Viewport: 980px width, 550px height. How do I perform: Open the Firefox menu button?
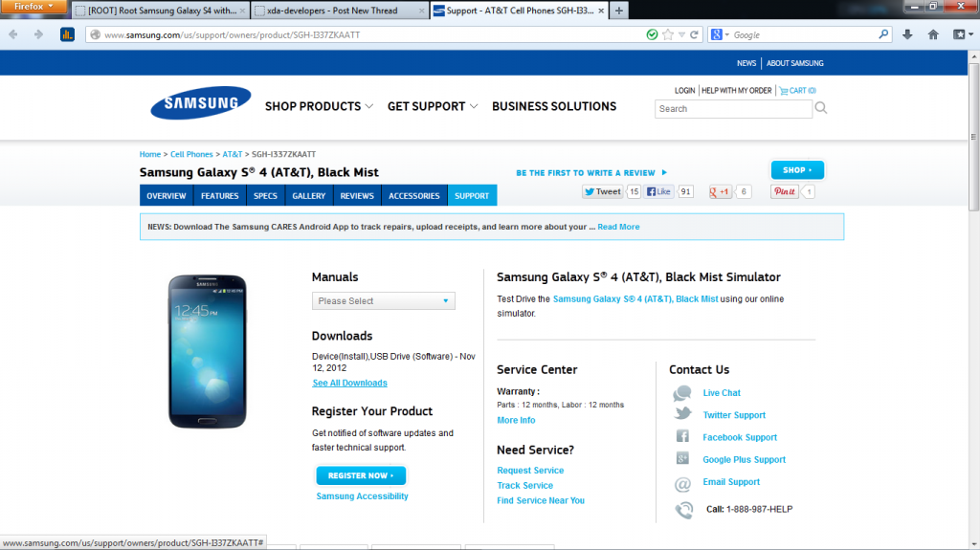pos(33,7)
